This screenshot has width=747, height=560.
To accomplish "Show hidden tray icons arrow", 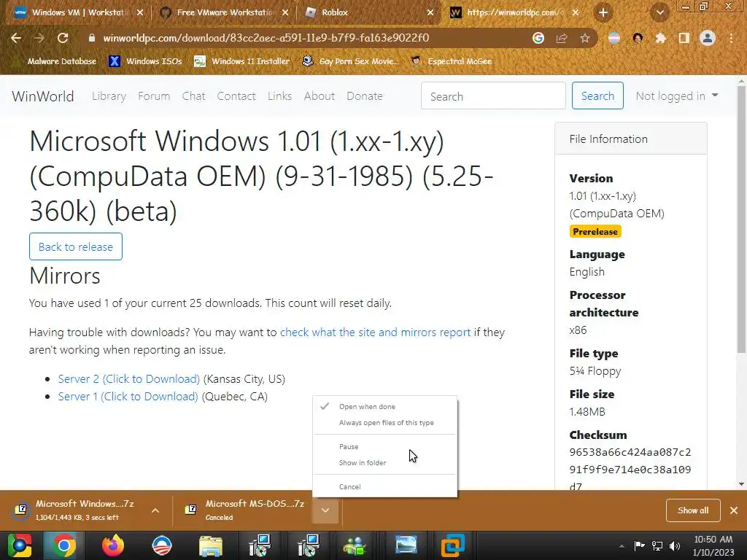I will coord(622,545).
